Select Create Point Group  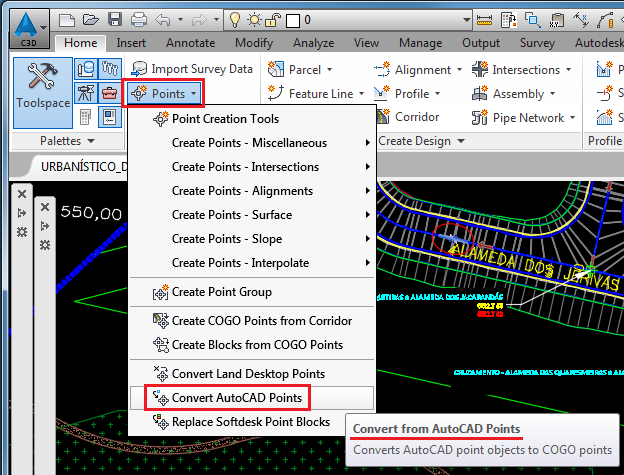[x=252, y=292]
